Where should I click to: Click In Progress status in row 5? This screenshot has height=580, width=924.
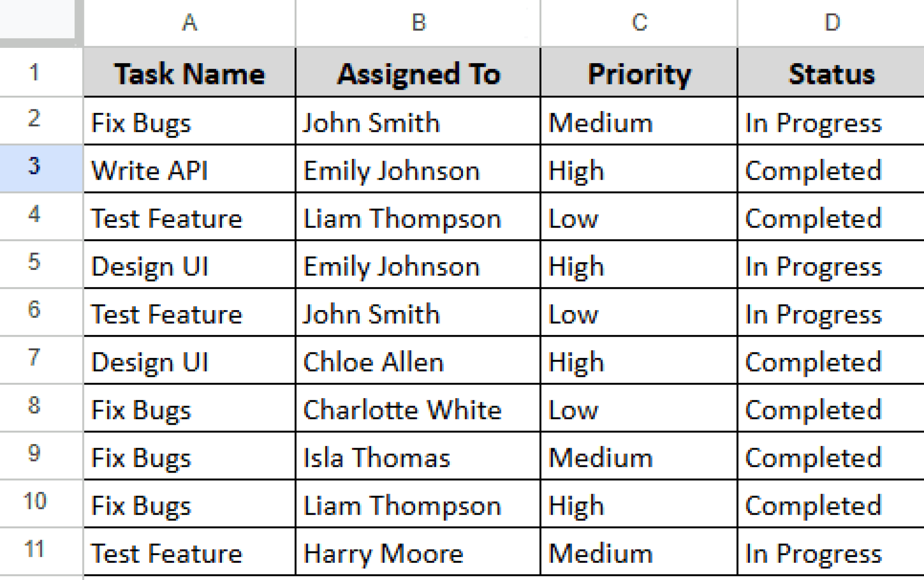tap(831, 266)
